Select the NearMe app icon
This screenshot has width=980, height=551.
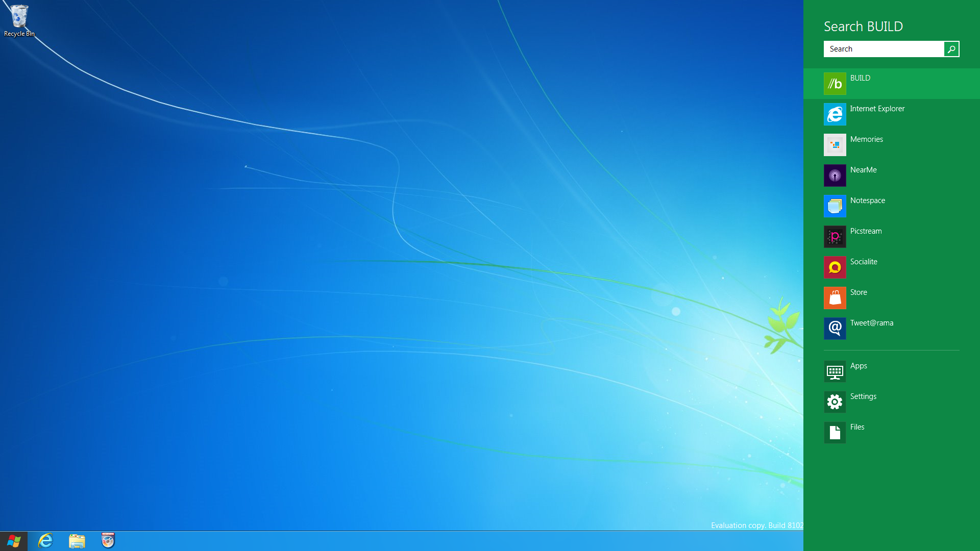835,176
